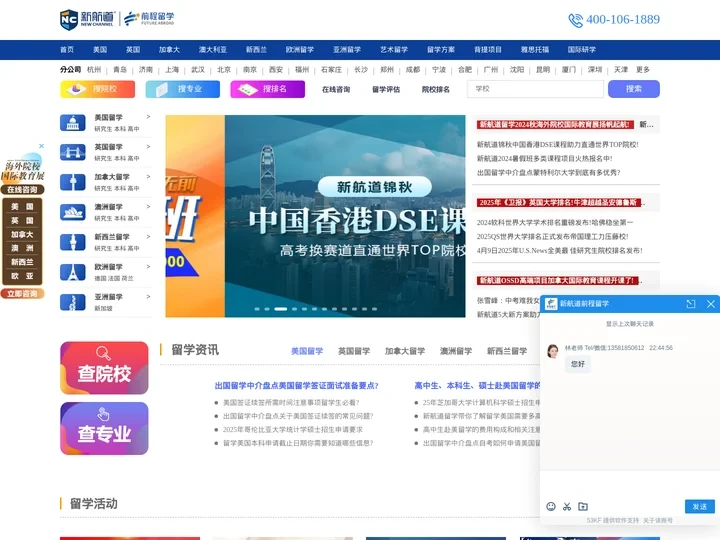The image size is (720, 540).
Task: Click 显示上次聊天记录 in chat
Action: point(630,324)
